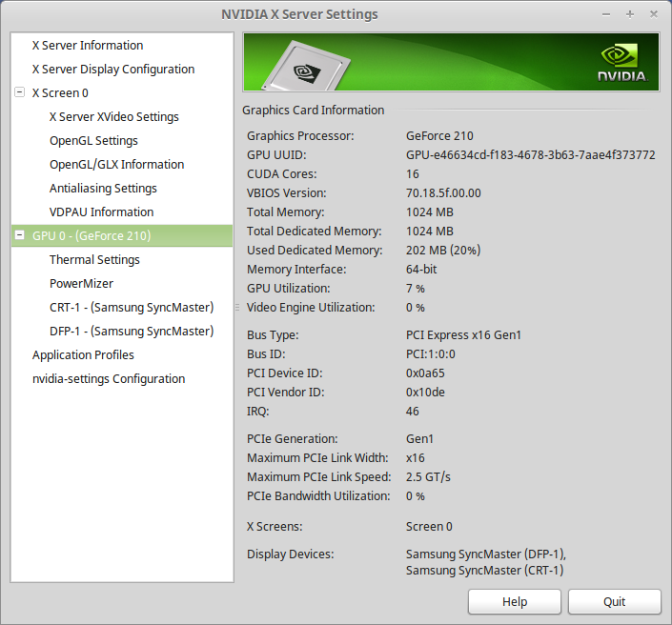Image resolution: width=672 pixels, height=625 pixels.
Task: Click the PCI Vendor ID value 0x10de
Action: (x=425, y=393)
